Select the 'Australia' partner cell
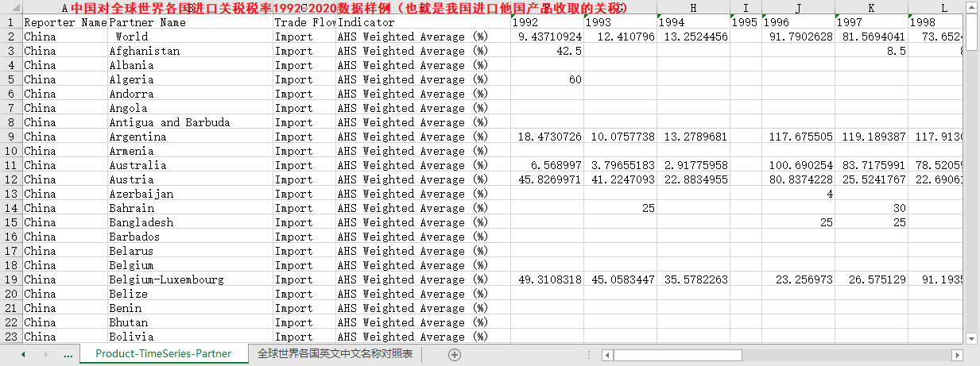Viewport: 980px width, 366px height. tap(191, 165)
